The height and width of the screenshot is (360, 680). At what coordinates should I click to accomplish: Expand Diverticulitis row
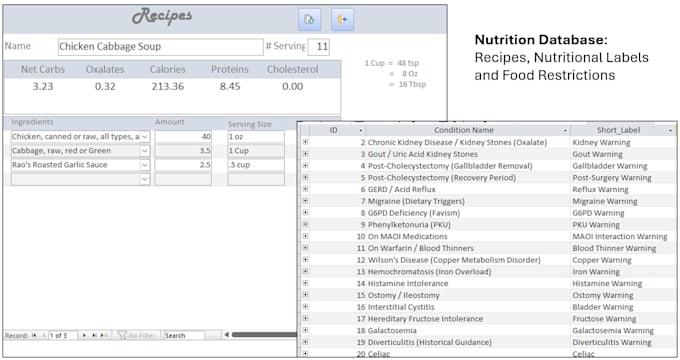[x=305, y=342]
